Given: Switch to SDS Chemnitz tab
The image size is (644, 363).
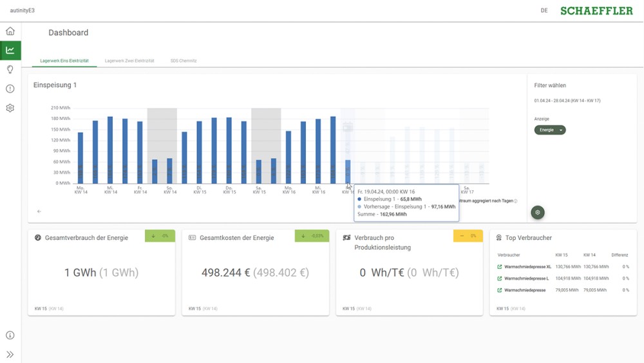Looking at the screenshot, I should click(x=184, y=61).
